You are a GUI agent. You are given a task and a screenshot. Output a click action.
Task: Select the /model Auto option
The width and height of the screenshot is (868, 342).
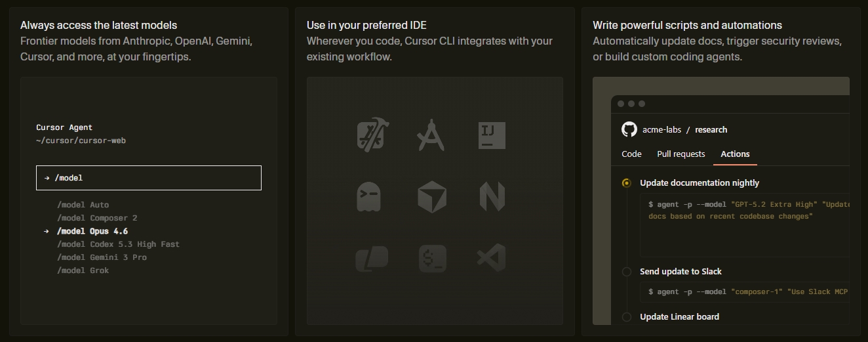[x=83, y=205]
